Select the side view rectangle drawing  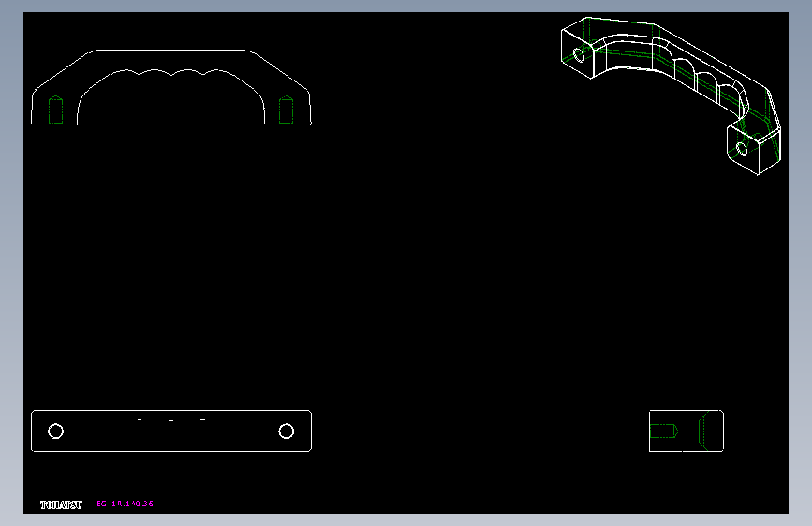click(687, 431)
